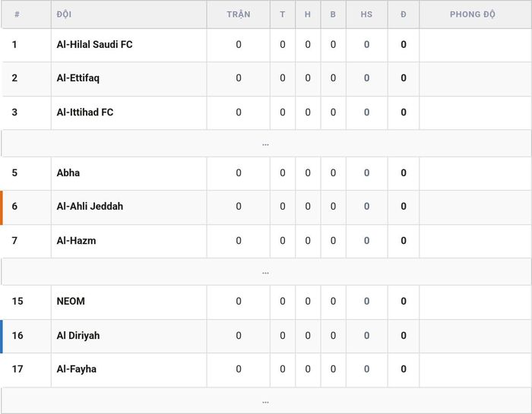The height and width of the screenshot is (414, 532).
Task: Click Al-Fayha team name
Action: 76,369
